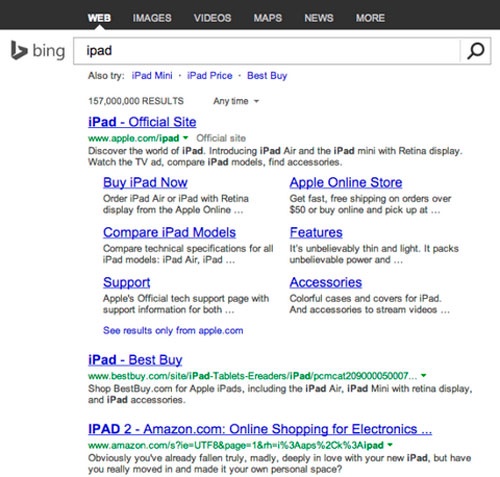This screenshot has width=500, height=477.
Task: Try the iPad Price suggestion
Action: [210, 76]
